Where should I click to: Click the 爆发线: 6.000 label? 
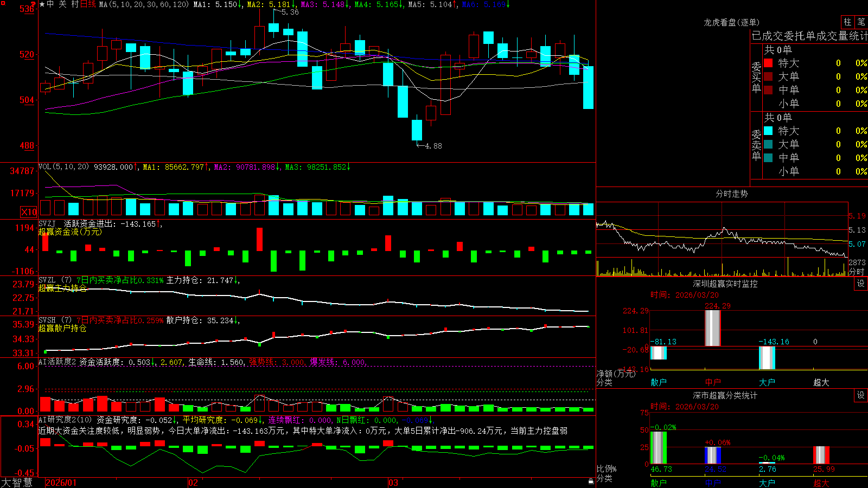pyautogui.click(x=338, y=362)
